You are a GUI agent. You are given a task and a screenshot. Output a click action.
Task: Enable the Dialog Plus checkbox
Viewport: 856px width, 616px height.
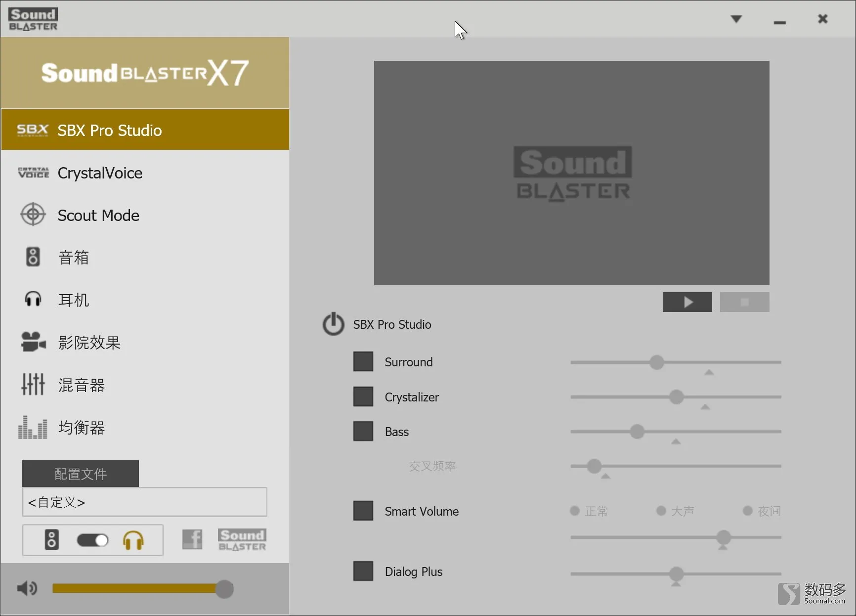(363, 571)
